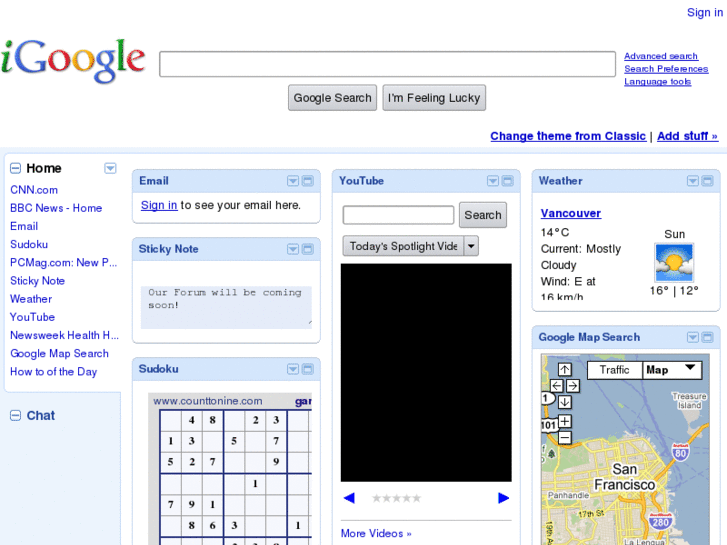Pan the map left
Viewport: 727px width, 545px height.
[x=557, y=385]
